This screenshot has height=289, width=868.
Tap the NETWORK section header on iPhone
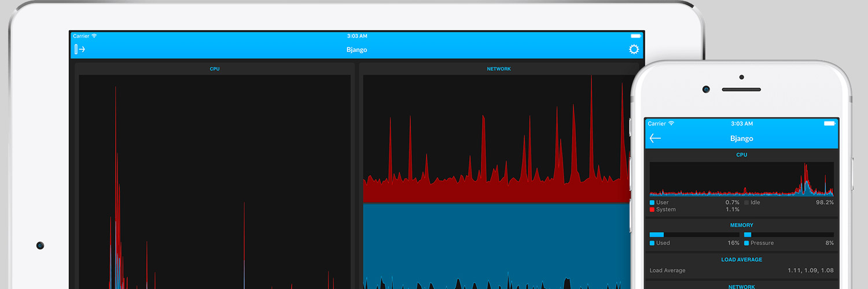742,287
